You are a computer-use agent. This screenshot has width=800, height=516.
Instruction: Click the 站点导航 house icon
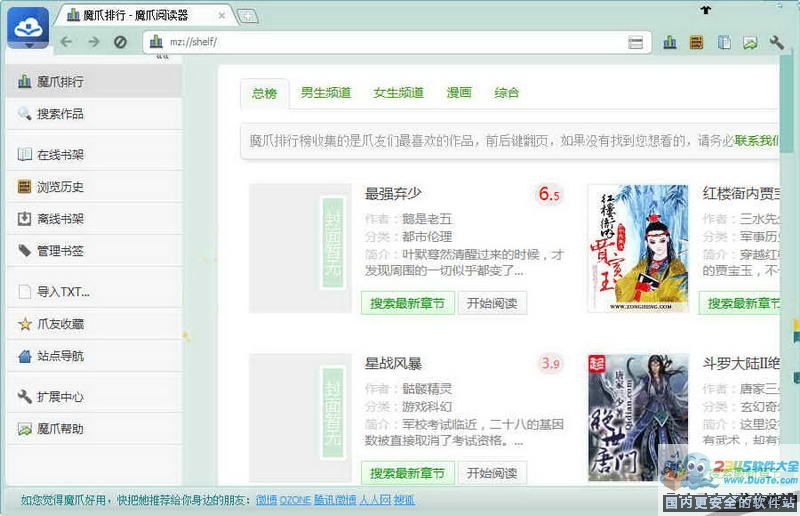click(x=24, y=356)
